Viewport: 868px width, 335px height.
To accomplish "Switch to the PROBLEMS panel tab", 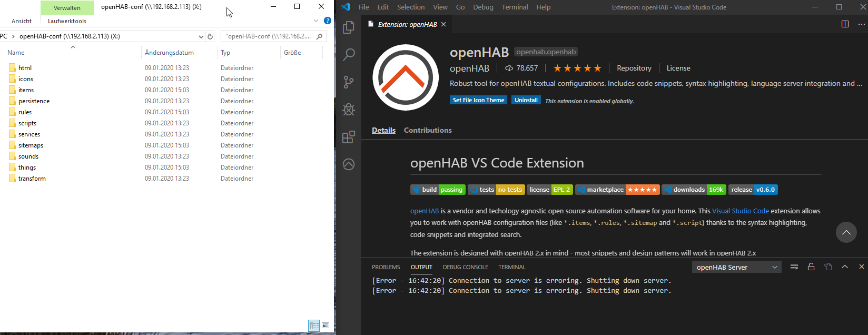I will 386,267.
